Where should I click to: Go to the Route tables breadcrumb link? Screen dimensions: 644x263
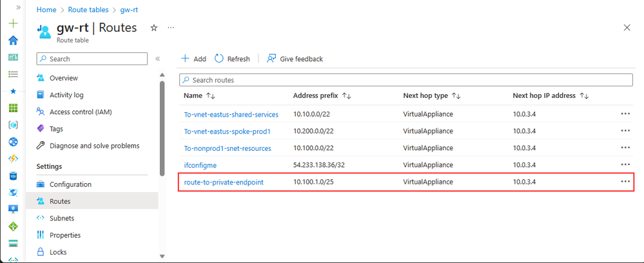point(88,10)
